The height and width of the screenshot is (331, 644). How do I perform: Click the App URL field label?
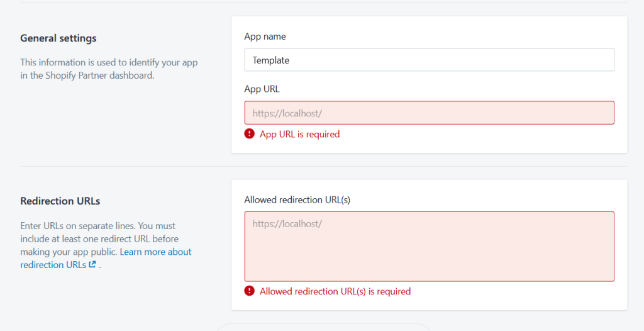point(262,89)
